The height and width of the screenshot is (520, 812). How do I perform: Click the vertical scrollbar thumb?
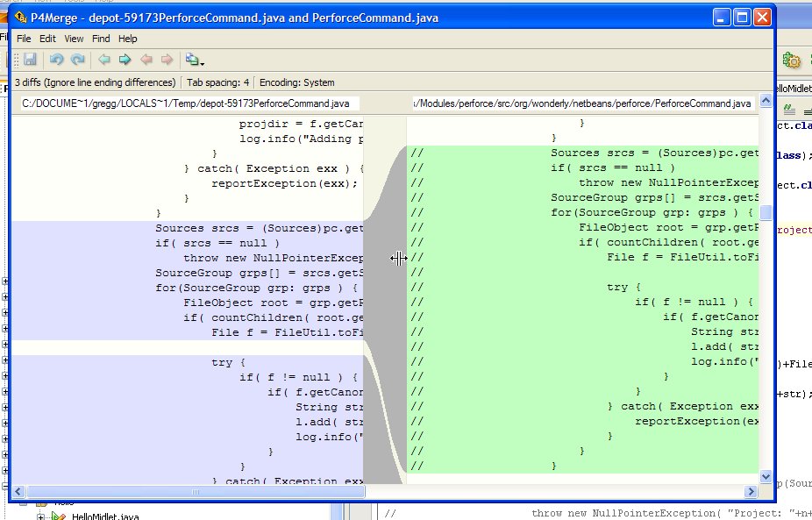[x=766, y=212]
